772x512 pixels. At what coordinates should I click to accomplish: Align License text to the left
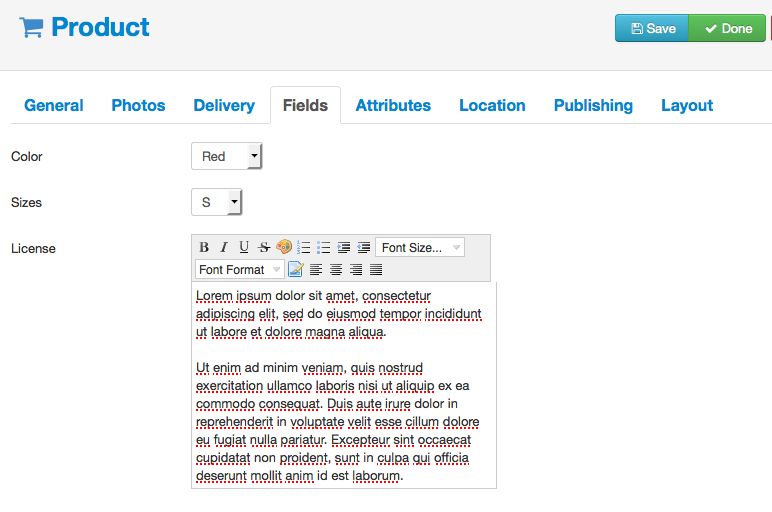(316, 270)
